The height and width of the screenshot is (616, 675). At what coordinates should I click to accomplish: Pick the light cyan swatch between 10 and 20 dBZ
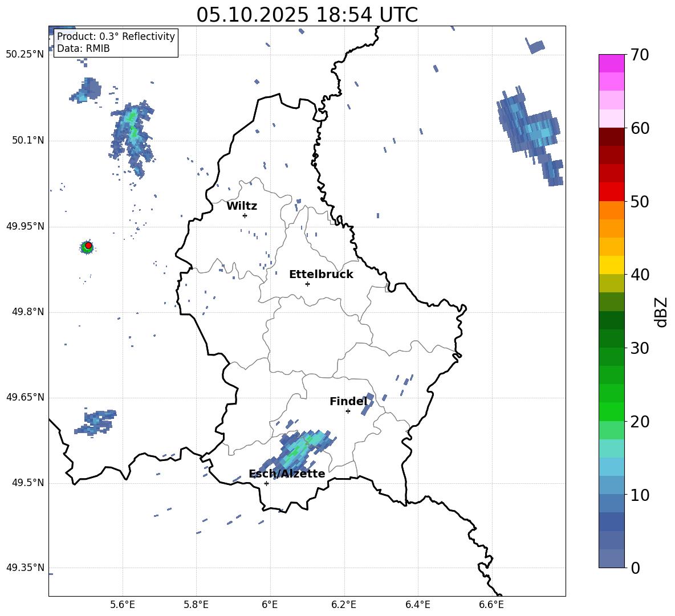pyautogui.click(x=611, y=448)
